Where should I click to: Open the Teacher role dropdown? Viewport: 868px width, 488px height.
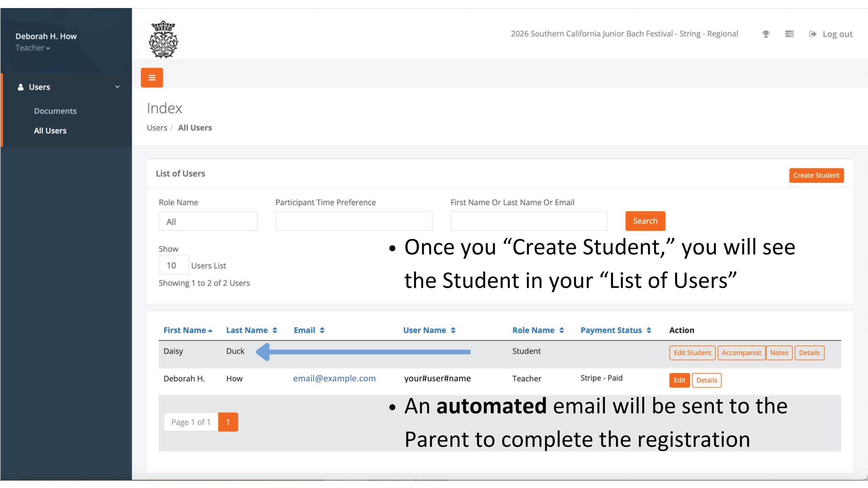tap(33, 48)
